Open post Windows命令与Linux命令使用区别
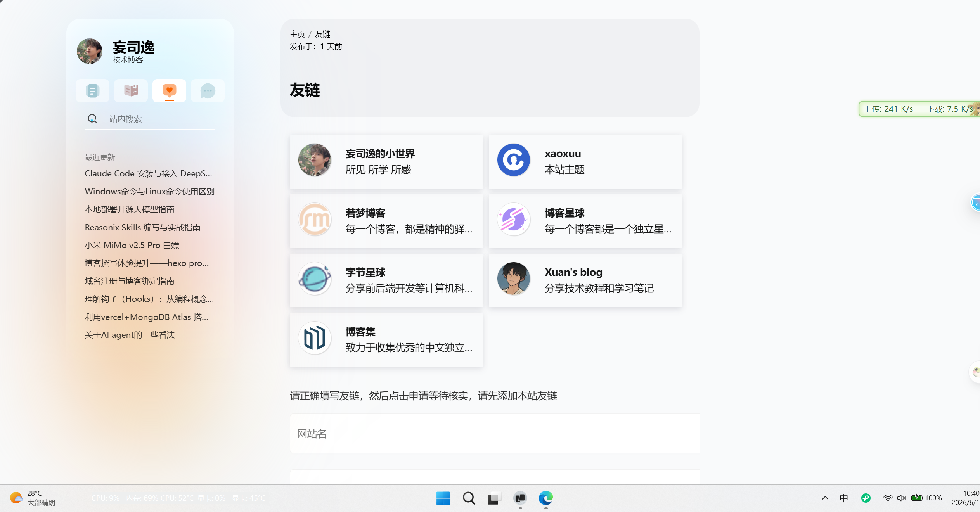This screenshot has height=512, width=980. tap(150, 191)
